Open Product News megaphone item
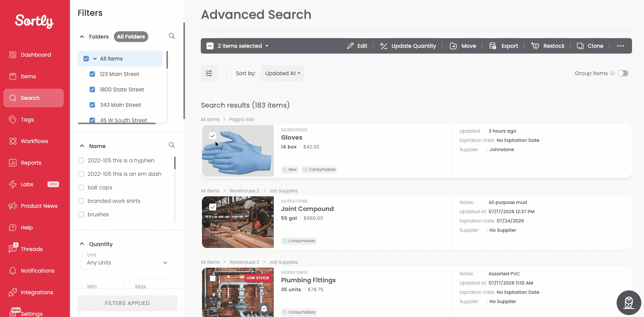The image size is (644, 317). [x=34, y=206]
